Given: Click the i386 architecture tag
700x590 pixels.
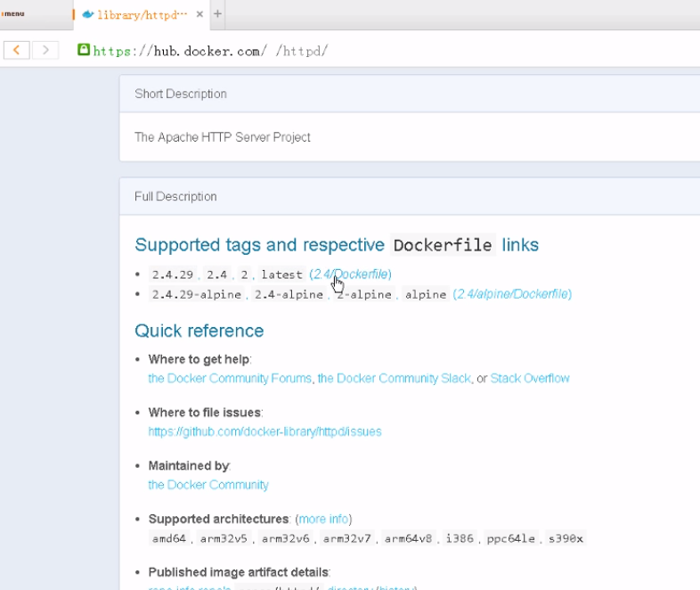Looking at the screenshot, I should (460, 538).
